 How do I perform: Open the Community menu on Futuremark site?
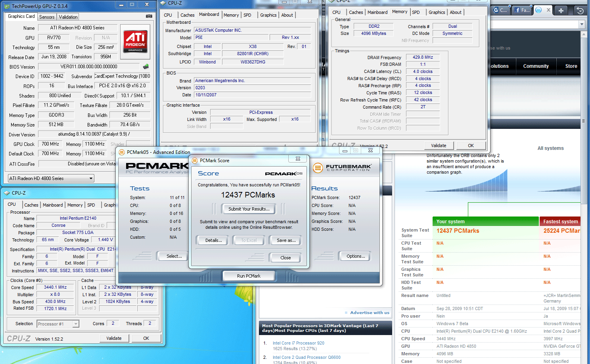[536, 66]
